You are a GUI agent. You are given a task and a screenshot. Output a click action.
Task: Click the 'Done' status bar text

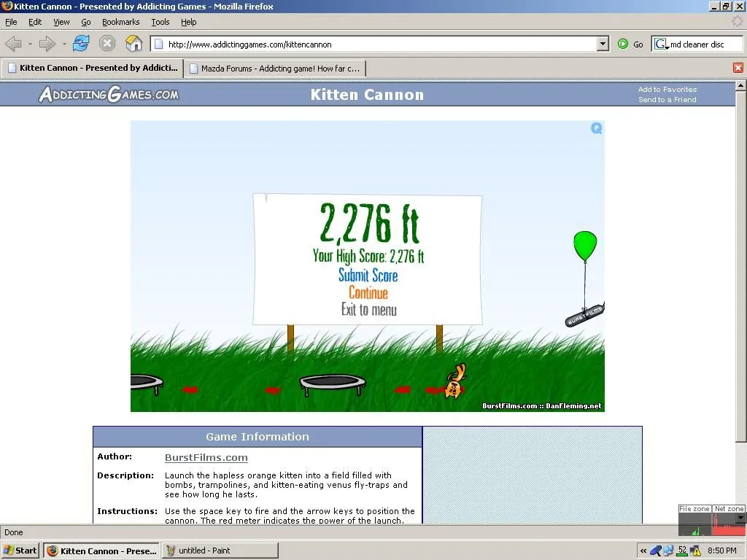tap(13, 532)
